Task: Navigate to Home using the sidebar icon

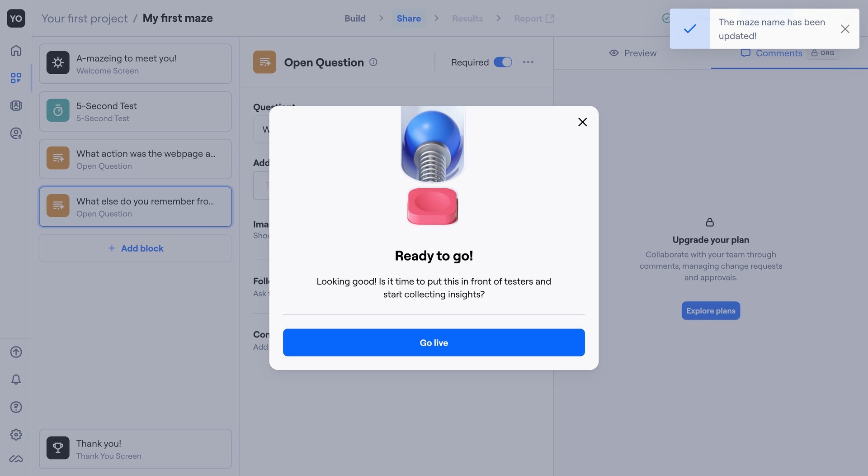Action: coord(16,51)
